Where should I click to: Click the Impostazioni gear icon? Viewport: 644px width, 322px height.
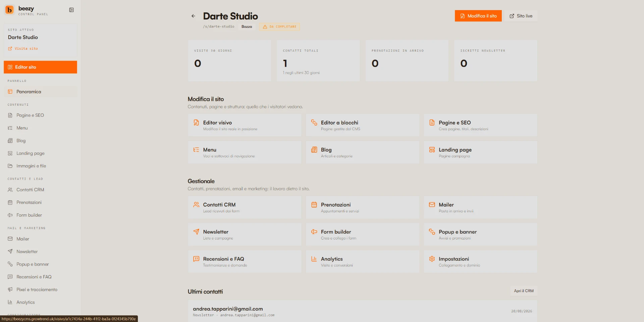click(432, 259)
